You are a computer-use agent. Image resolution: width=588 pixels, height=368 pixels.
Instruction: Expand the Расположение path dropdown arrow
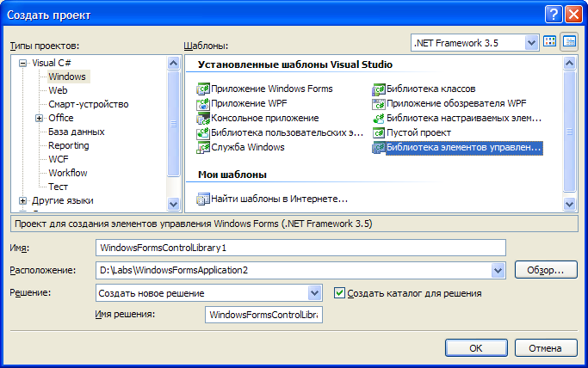498,270
